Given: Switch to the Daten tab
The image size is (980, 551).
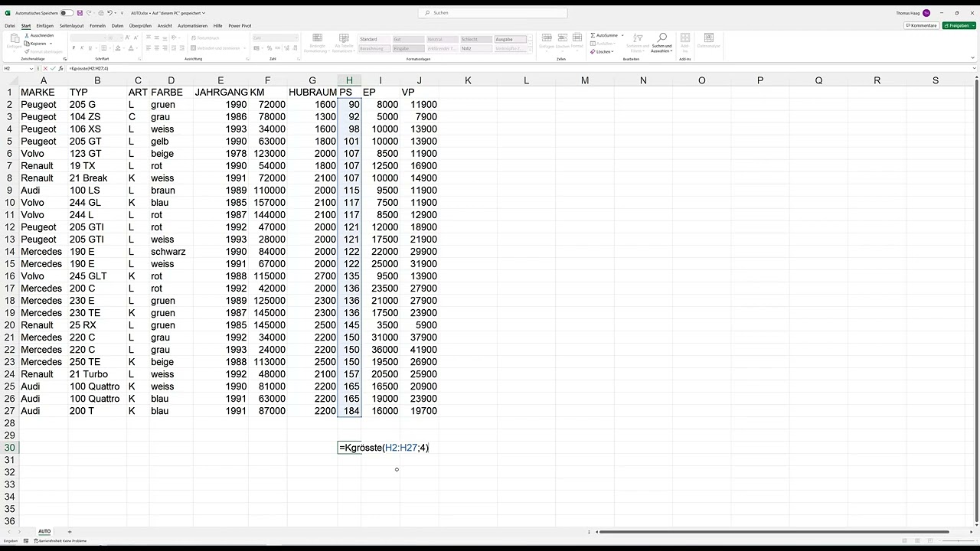Looking at the screenshot, I should pyautogui.click(x=118, y=25).
